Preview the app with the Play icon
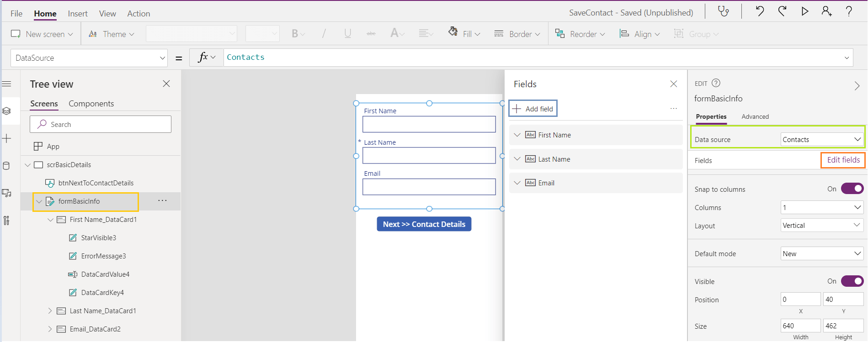 805,11
